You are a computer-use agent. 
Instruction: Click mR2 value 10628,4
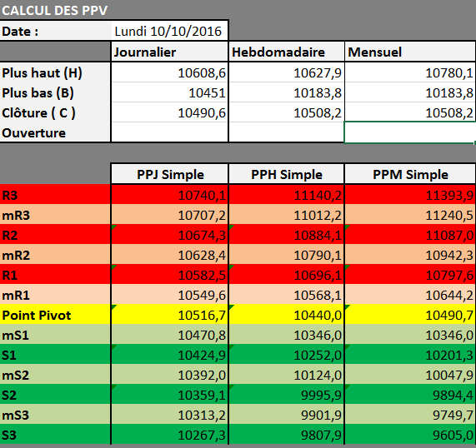169,255
